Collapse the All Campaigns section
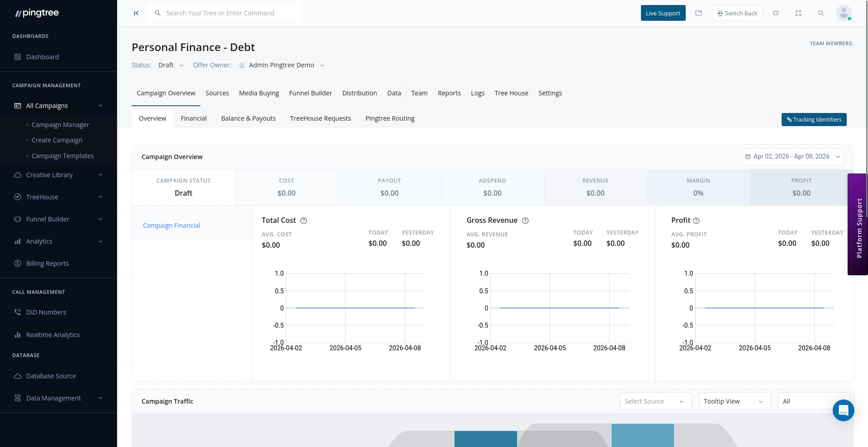 pyautogui.click(x=100, y=105)
